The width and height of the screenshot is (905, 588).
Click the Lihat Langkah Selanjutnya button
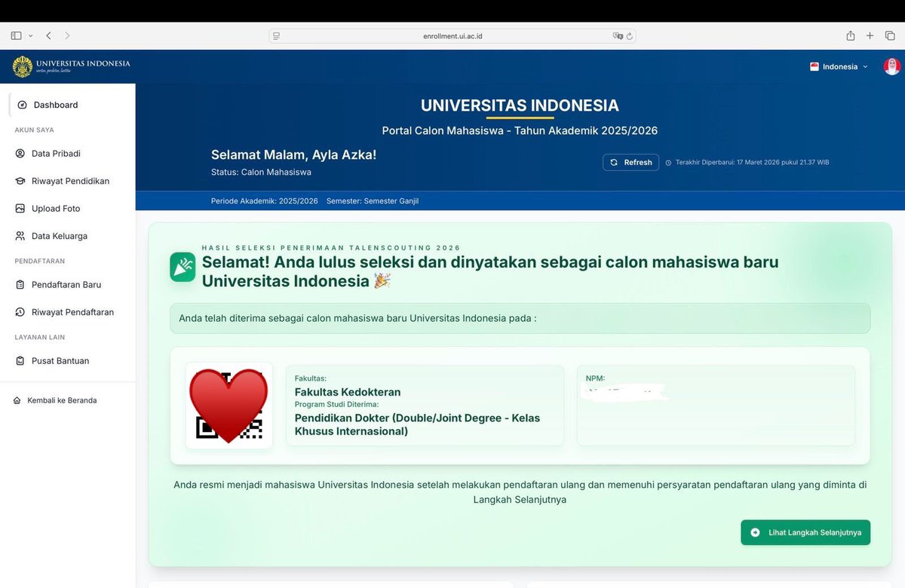click(x=805, y=532)
